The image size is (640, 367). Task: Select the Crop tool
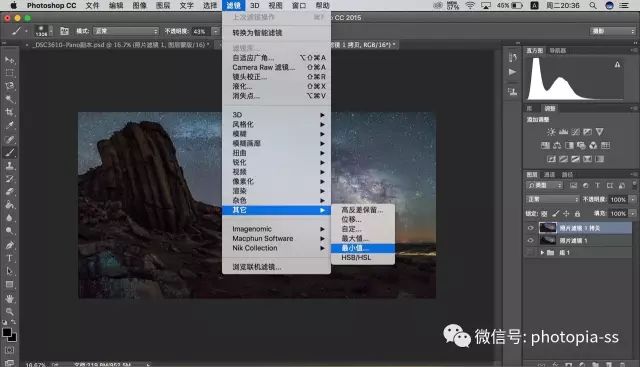point(9,112)
